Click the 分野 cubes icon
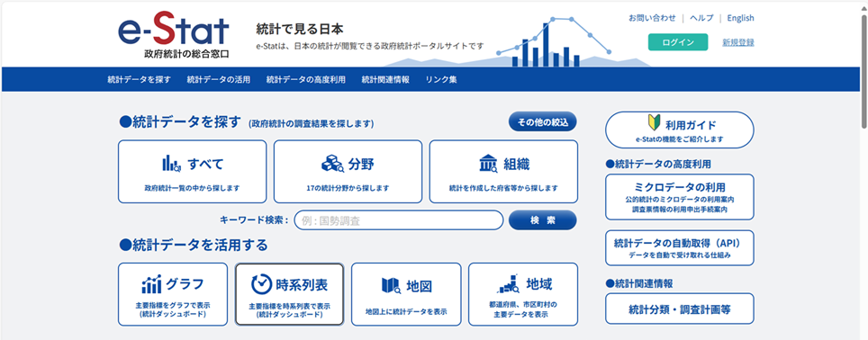This screenshot has height=340, width=868. [x=332, y=164]
